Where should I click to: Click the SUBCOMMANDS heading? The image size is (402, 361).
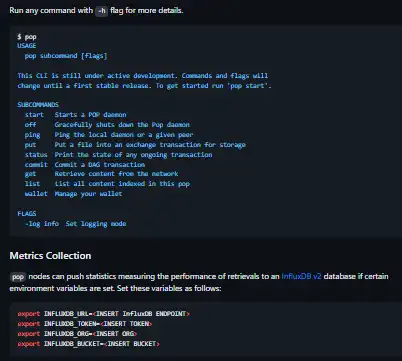coord(38,104)
